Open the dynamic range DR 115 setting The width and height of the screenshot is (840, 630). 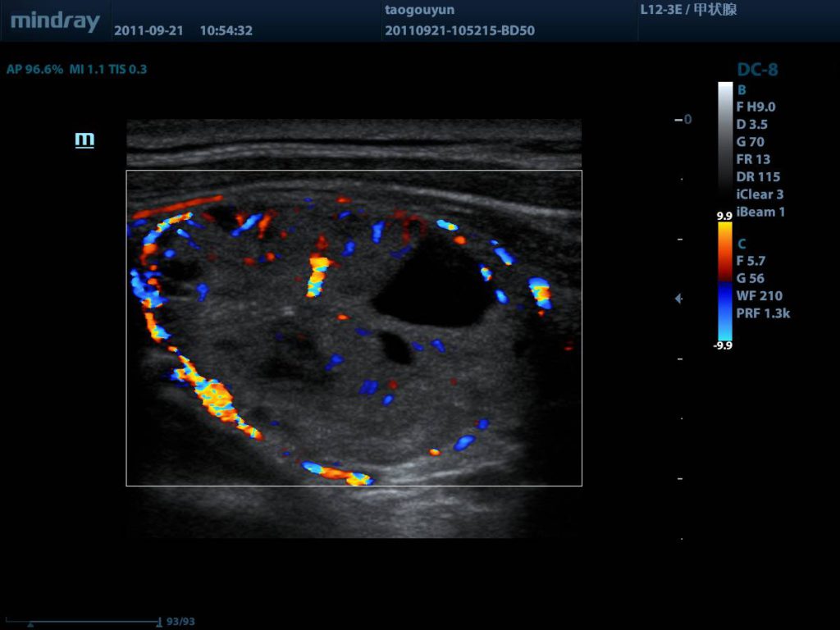pyautogui.click(x=758, y=176)
